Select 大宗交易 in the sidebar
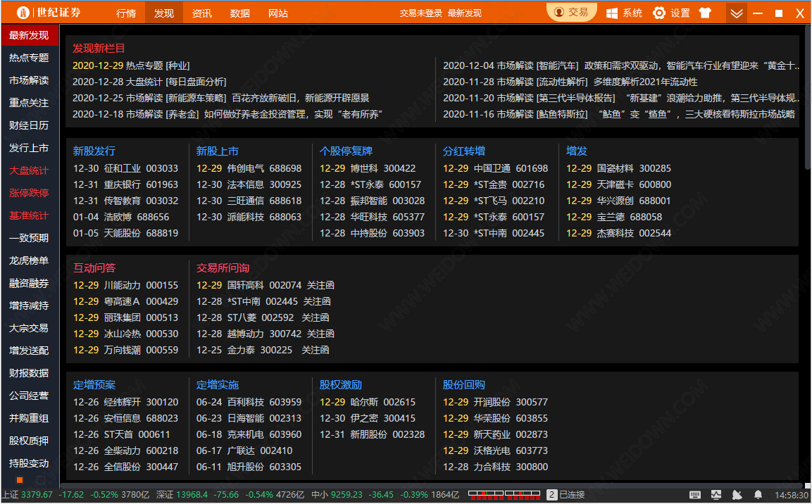812x504 pixels. (x=29, y=328)
